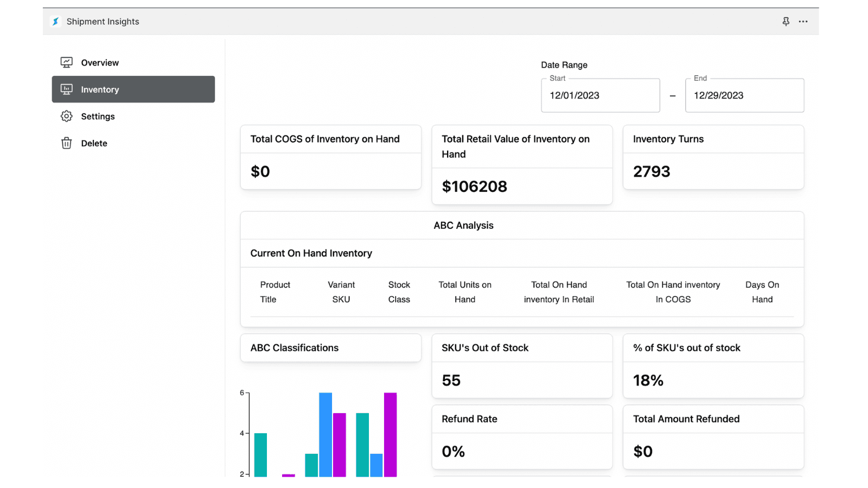
Task: Select the Days On Hand column header
Action: [x=762, y=292]
